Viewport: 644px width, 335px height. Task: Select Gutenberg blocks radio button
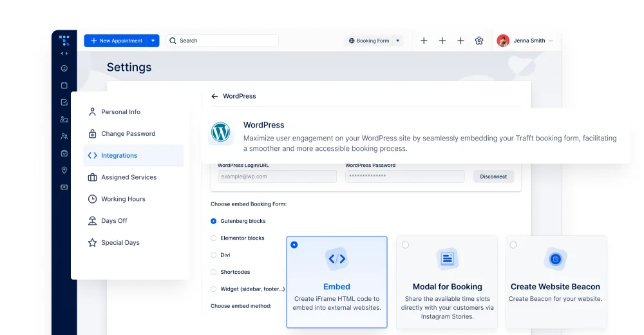coord(214,221)
